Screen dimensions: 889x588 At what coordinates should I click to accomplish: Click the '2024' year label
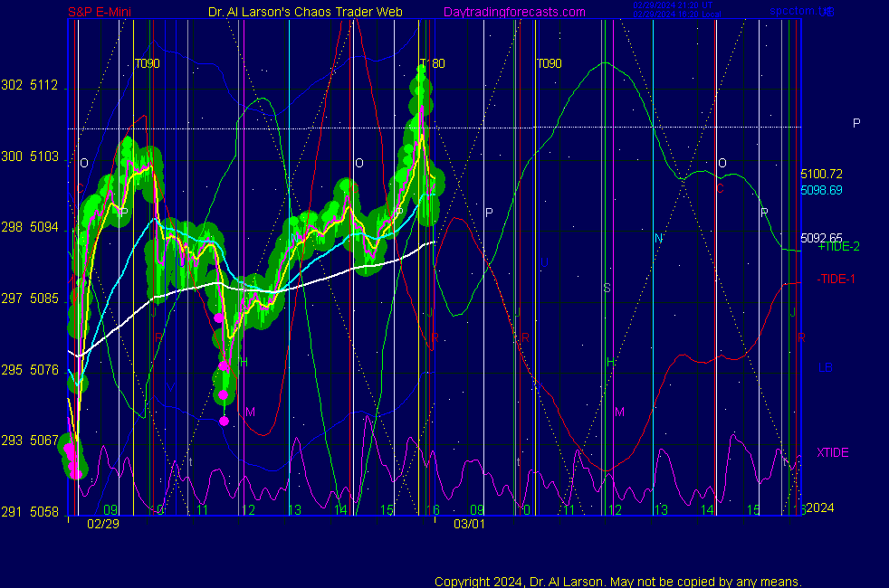(x=820, y=508)
